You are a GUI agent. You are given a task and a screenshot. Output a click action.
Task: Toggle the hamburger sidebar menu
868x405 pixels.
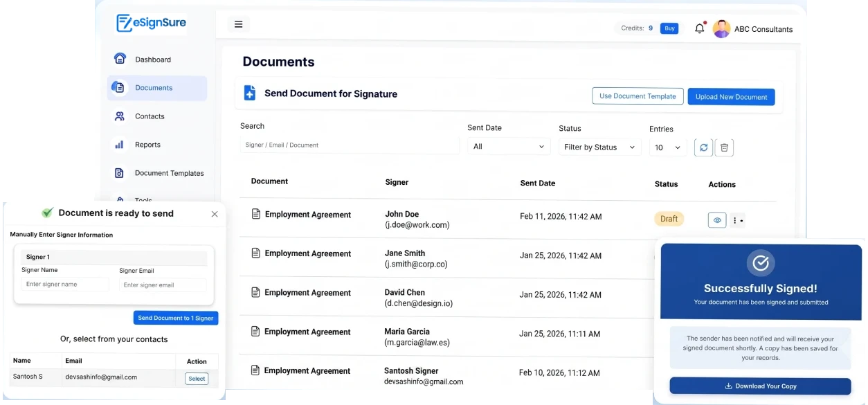[238, 24]
